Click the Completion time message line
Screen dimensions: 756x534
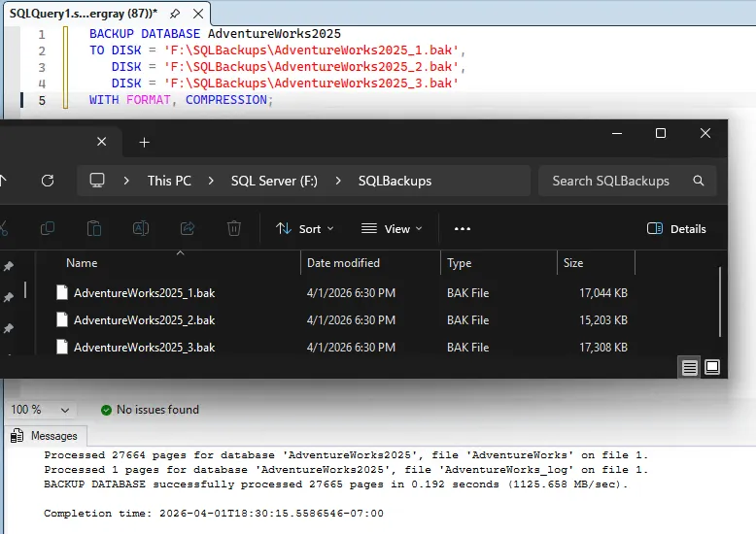214,514
